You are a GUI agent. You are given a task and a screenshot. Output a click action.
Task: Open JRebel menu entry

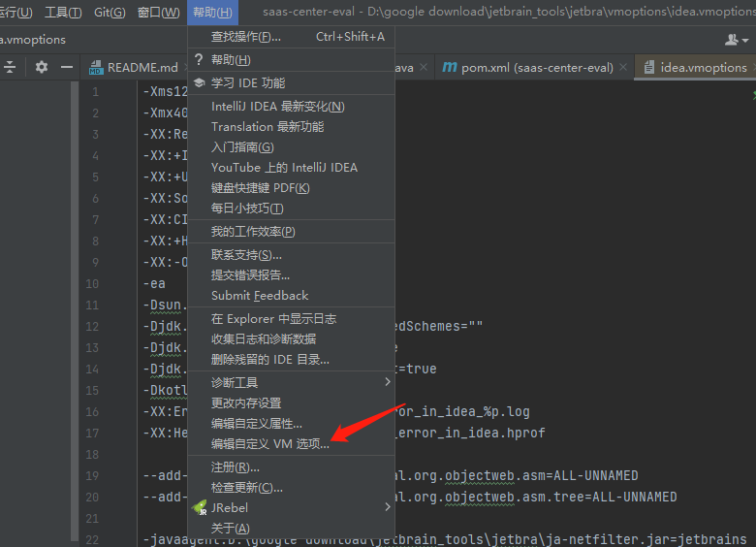(x=291, y=507)
